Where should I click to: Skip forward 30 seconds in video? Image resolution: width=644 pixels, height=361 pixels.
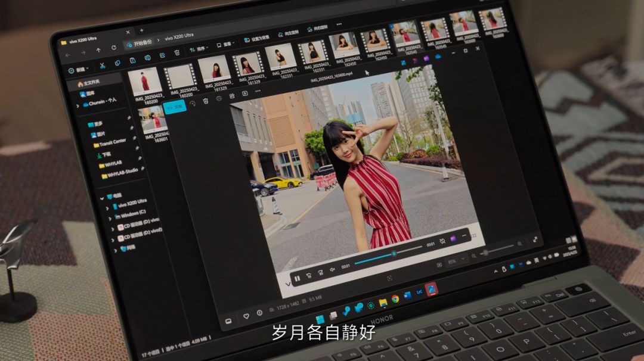tap(320, 273)
